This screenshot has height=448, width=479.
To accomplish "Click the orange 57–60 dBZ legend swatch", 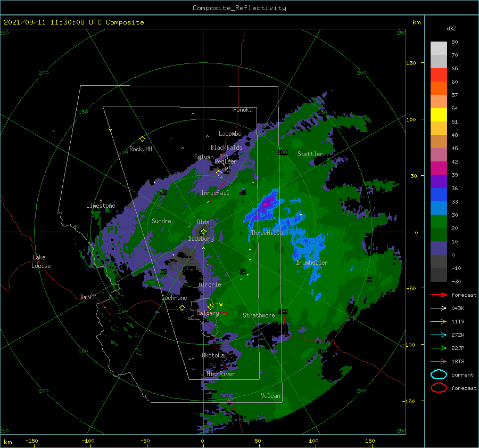I will 439,88.
